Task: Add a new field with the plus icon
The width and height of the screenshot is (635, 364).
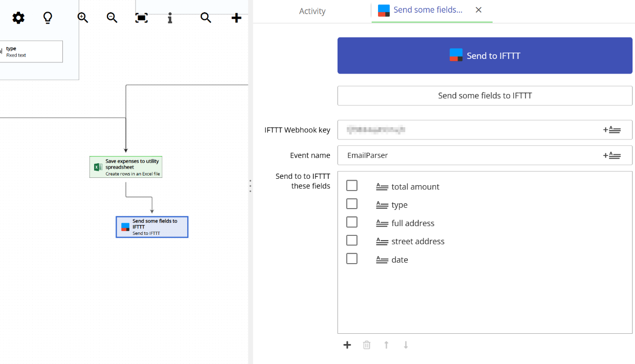Action: 347,345
